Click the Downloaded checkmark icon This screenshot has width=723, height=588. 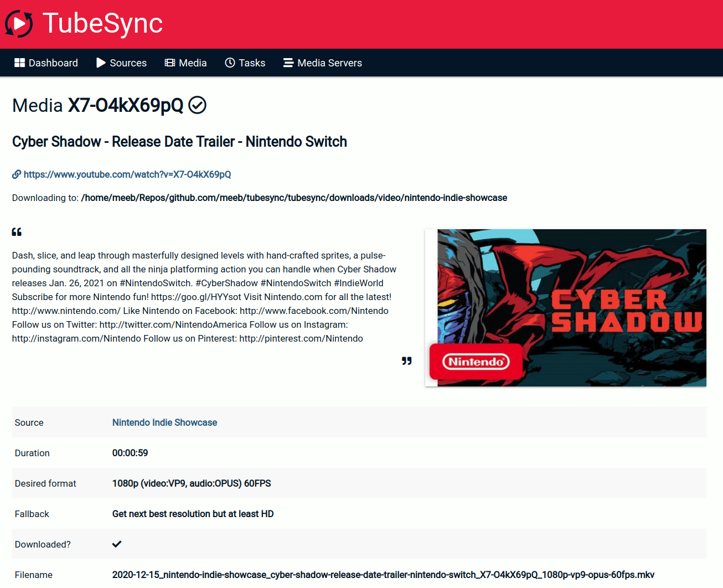tap(117, 544)
